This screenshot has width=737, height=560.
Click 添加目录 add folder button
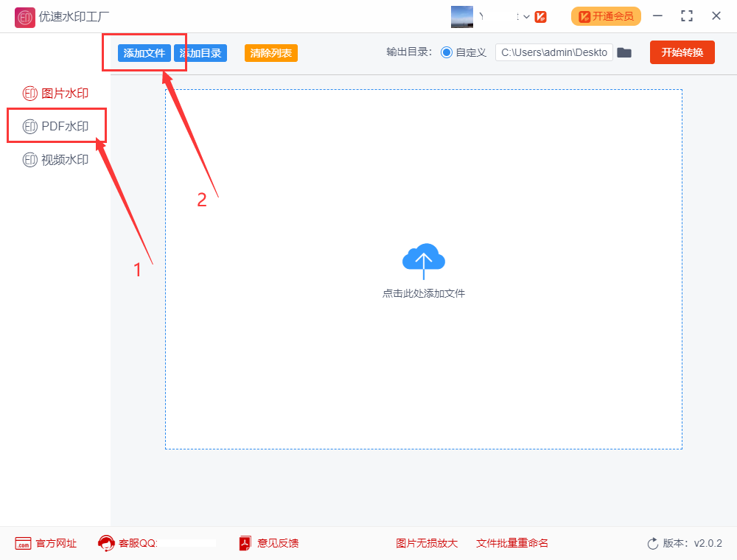(200, 53)
